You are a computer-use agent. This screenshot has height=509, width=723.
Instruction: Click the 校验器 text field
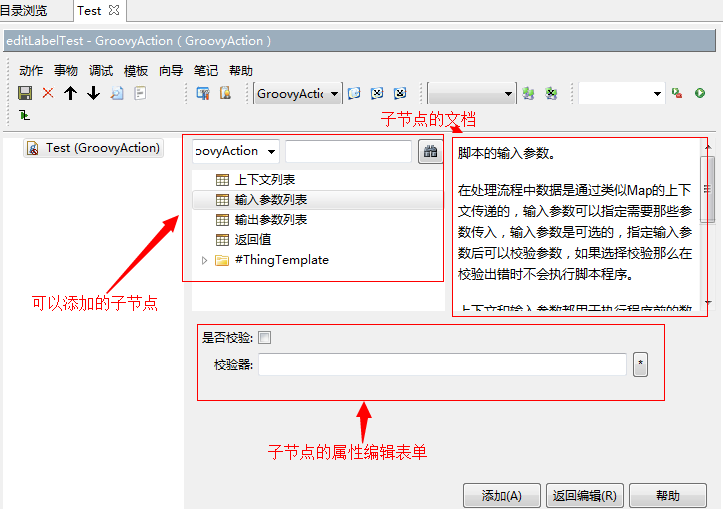coord(442,364)
